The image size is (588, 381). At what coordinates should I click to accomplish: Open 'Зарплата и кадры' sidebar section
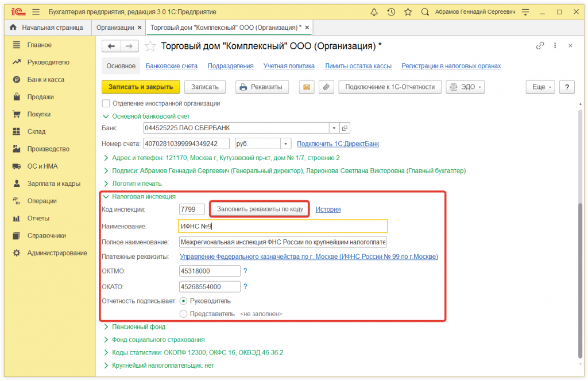pyautogui.click(x=53, y=184)
